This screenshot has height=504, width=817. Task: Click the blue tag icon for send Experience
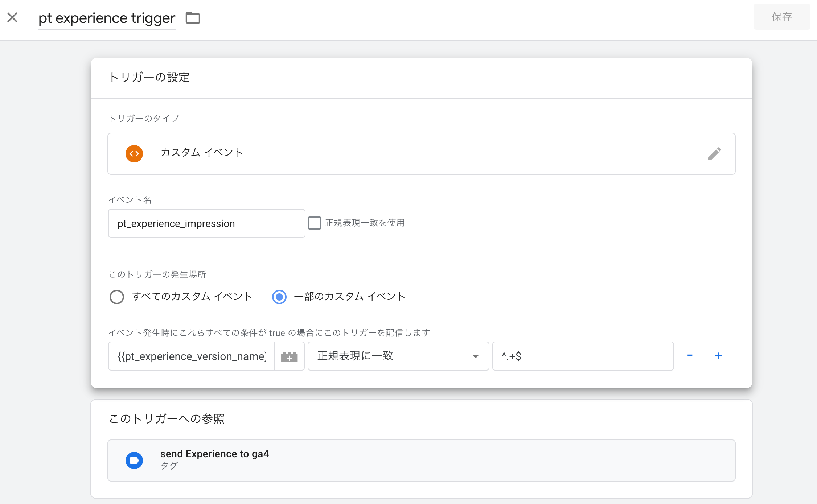coord(134,460)
